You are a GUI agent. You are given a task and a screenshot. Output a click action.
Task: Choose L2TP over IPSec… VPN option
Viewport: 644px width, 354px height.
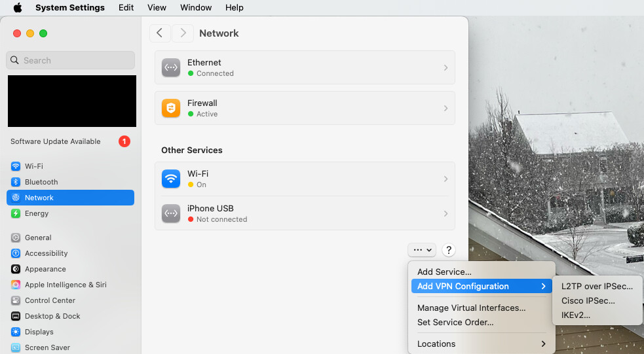click(597, 287)
